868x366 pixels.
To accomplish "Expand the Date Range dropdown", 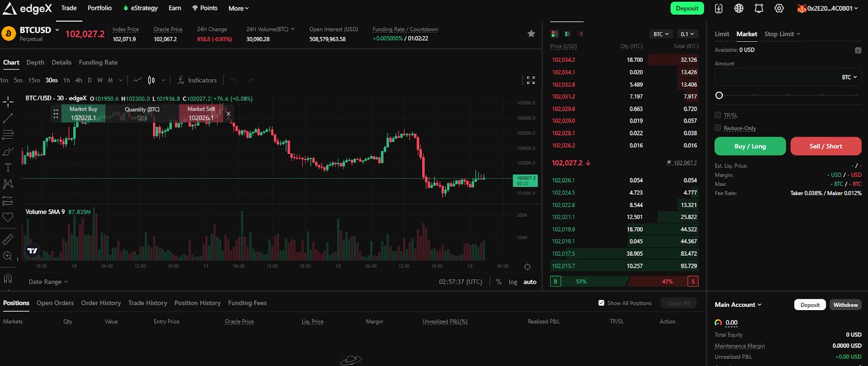I will 48,282.
